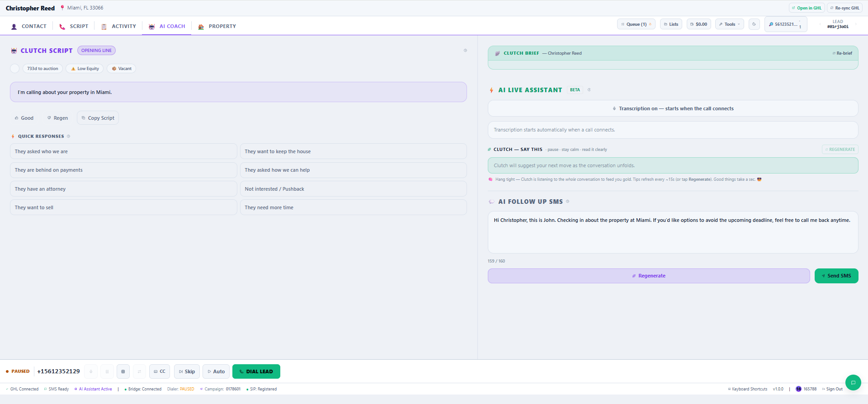Open the green chat bubble icon
Viewport: 868px width, 404px height.
[x=853, y=383]
